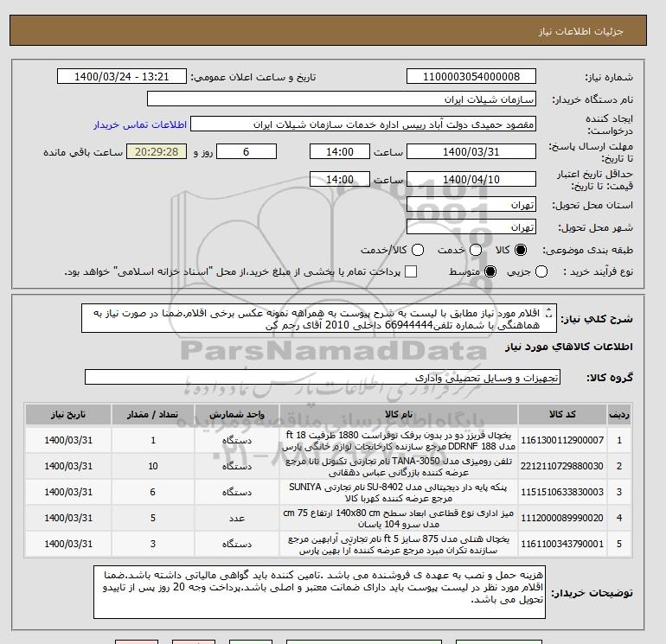666x644 pixels.
Task: Click the response deadline hour 14:00 field
Action: tap(340, 151)
